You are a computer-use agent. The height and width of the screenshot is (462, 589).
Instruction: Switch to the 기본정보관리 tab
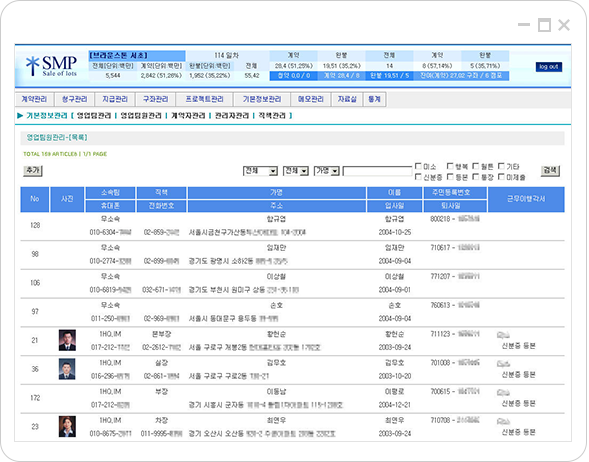pos(262,99)
